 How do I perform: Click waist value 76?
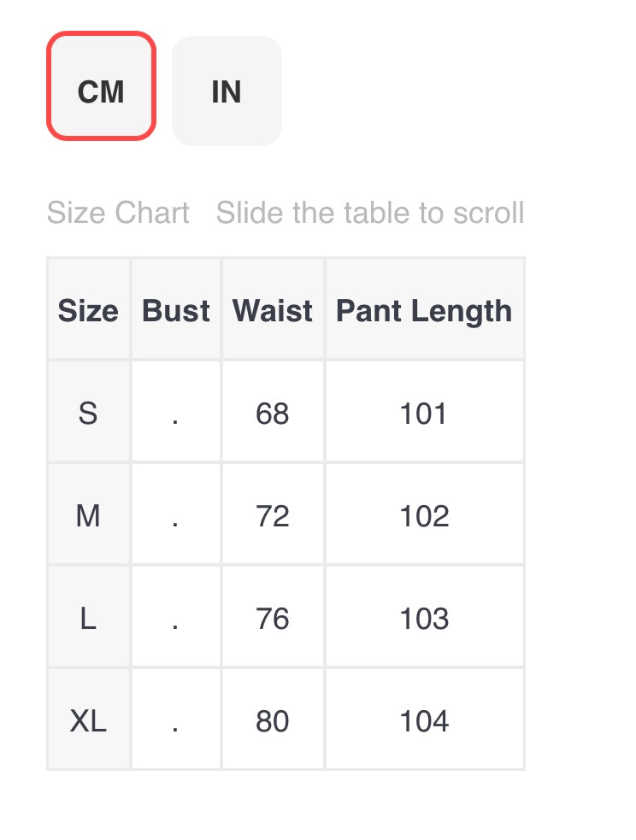click(273, 619)
